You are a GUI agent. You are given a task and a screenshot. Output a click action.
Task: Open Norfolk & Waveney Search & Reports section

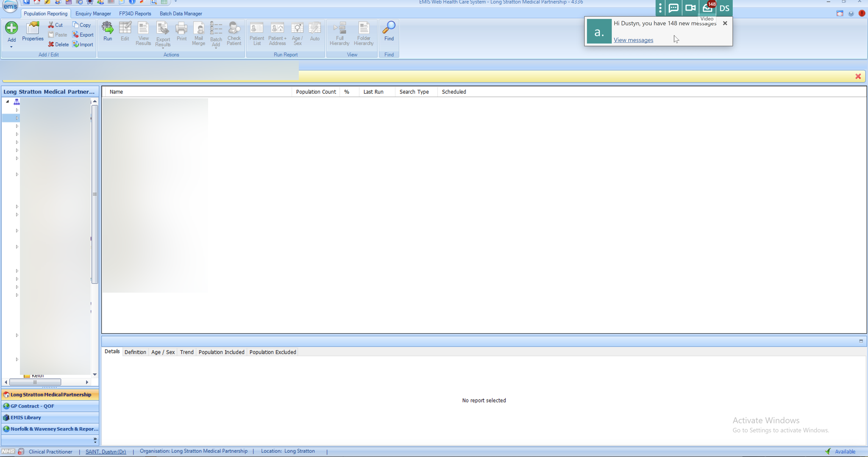[50, 429]
